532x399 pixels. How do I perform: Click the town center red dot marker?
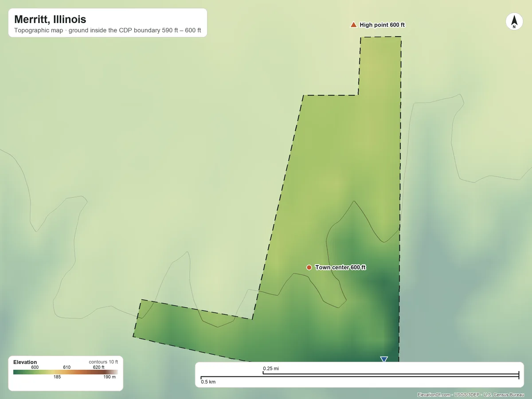309,267
